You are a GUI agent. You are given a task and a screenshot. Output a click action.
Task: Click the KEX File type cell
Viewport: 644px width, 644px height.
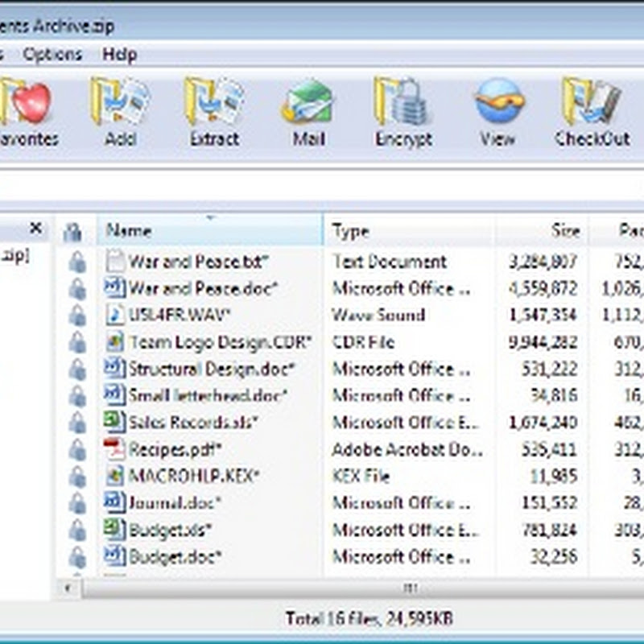point(361,477)
